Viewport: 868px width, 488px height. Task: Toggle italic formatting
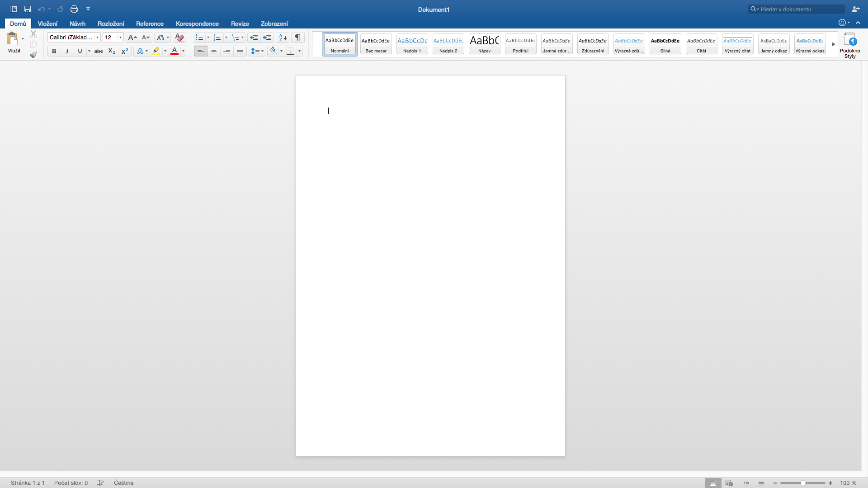pos(67,51)
